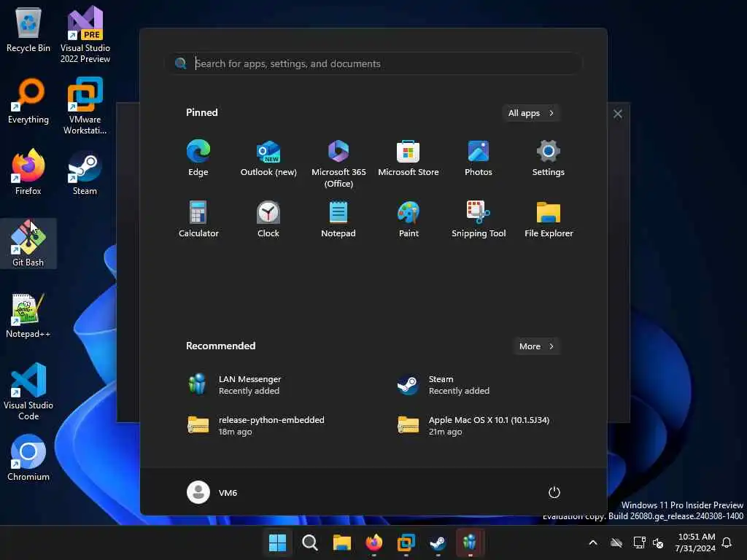The width and height of the screenshot is (747, 560).
Task: Switch to Steam on the taskbar
Action: point(438,542)
